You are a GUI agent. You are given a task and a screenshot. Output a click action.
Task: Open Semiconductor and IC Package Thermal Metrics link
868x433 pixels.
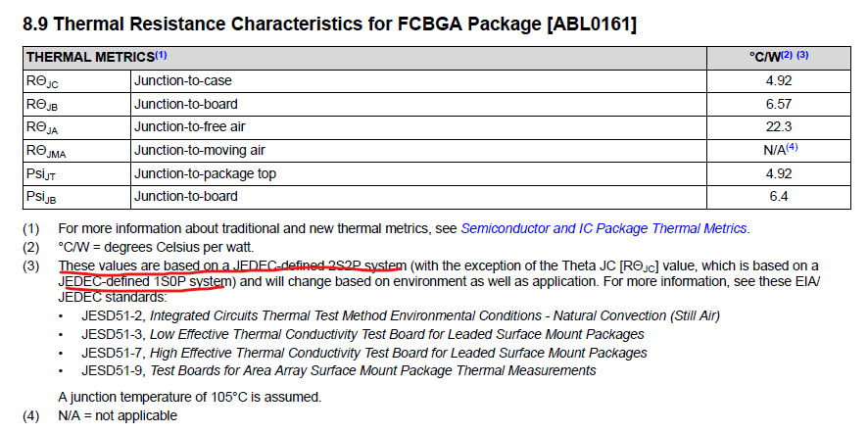click(604, 228)
